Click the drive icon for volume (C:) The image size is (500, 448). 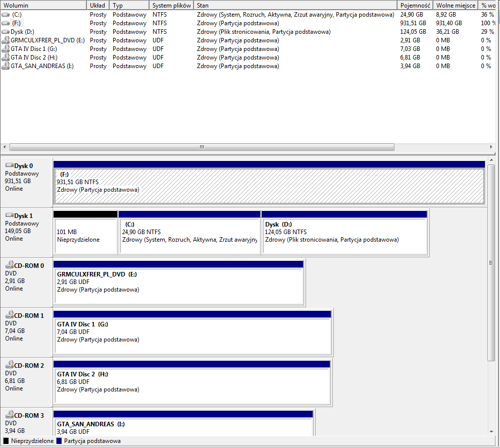(6, 15)
